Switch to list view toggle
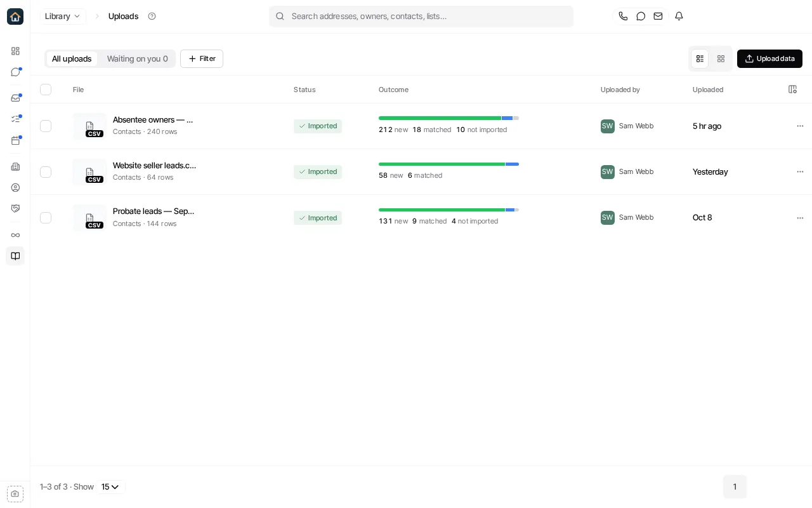The width and height of the screenshot is (812, 508). 700,58
